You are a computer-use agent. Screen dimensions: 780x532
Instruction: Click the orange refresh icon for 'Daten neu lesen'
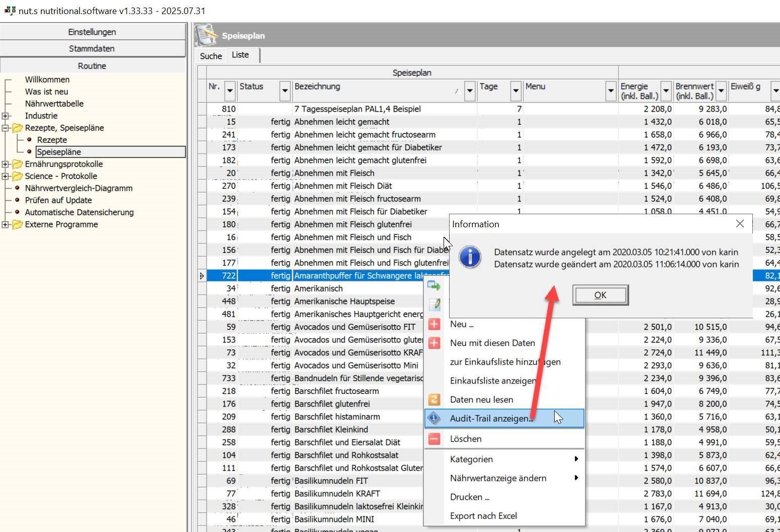point(434,400)
